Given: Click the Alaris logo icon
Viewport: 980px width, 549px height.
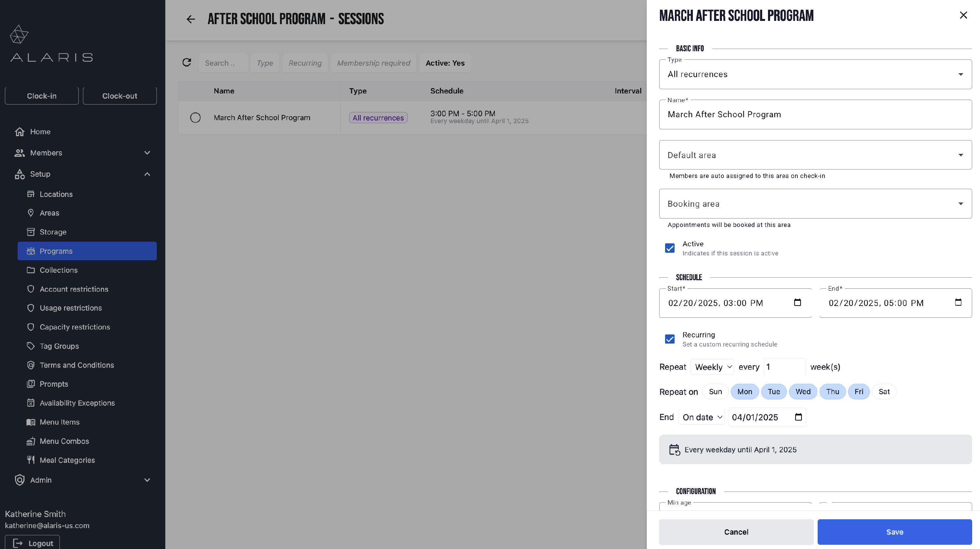Looking at the screenshot, I should 19,35.
